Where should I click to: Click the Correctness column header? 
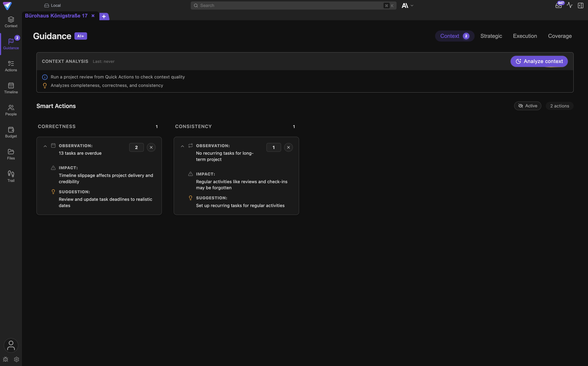coord(57,126)
